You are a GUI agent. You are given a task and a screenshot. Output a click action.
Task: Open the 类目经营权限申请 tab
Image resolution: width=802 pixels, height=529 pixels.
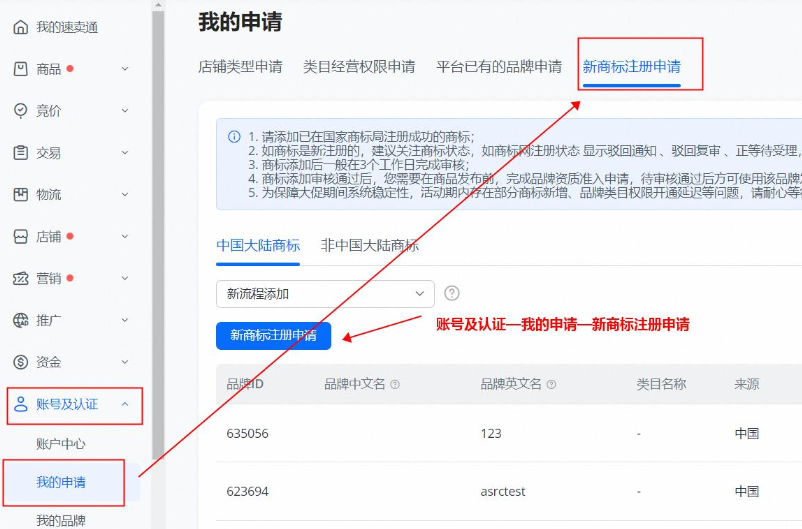[359, 67]
